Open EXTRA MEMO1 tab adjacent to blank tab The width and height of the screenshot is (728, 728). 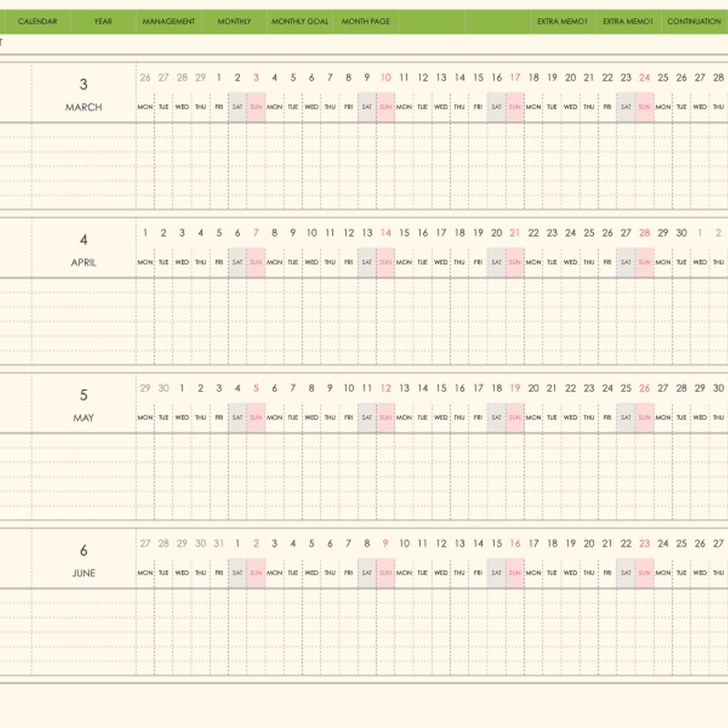[x=563, y=21]
